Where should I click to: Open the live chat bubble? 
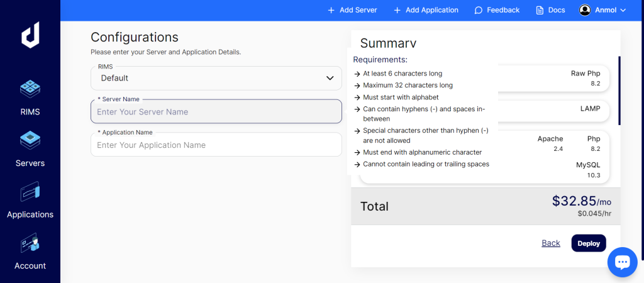(622, 262)
